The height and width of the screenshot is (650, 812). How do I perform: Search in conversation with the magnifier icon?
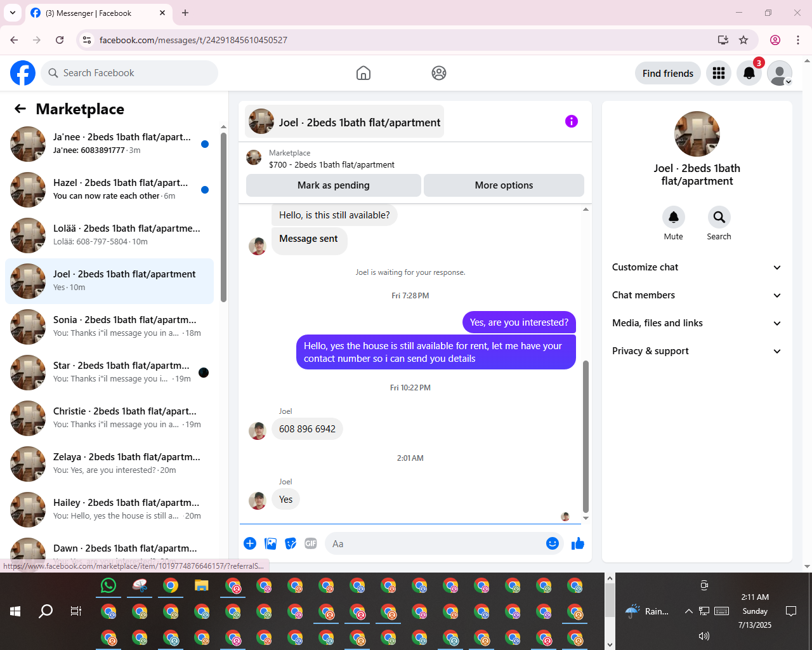pyautogui.click(x=719, y=217)
